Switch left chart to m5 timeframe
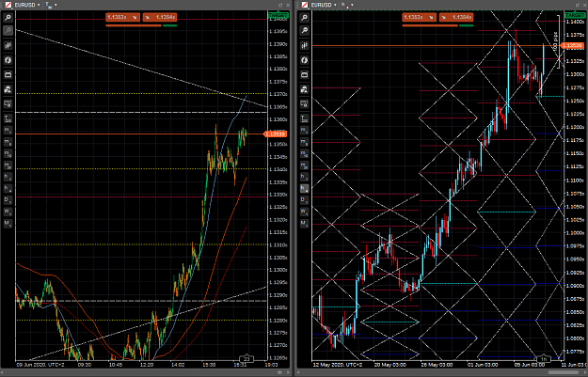This screenshot has width=588, height=377. point(8,142)
